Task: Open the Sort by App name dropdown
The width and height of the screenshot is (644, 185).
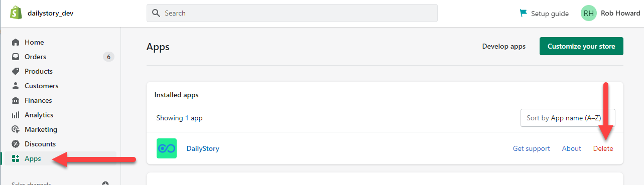Action: (568, 118)
